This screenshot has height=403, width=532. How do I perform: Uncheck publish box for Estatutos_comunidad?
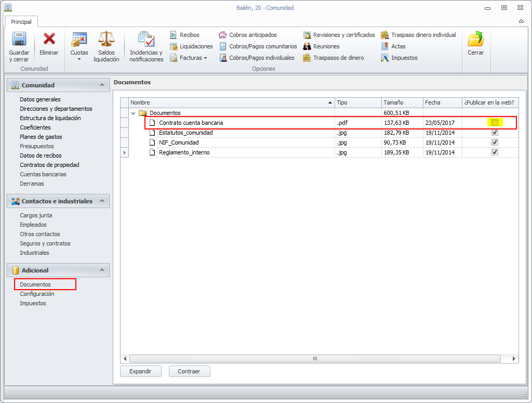[495, 133]
